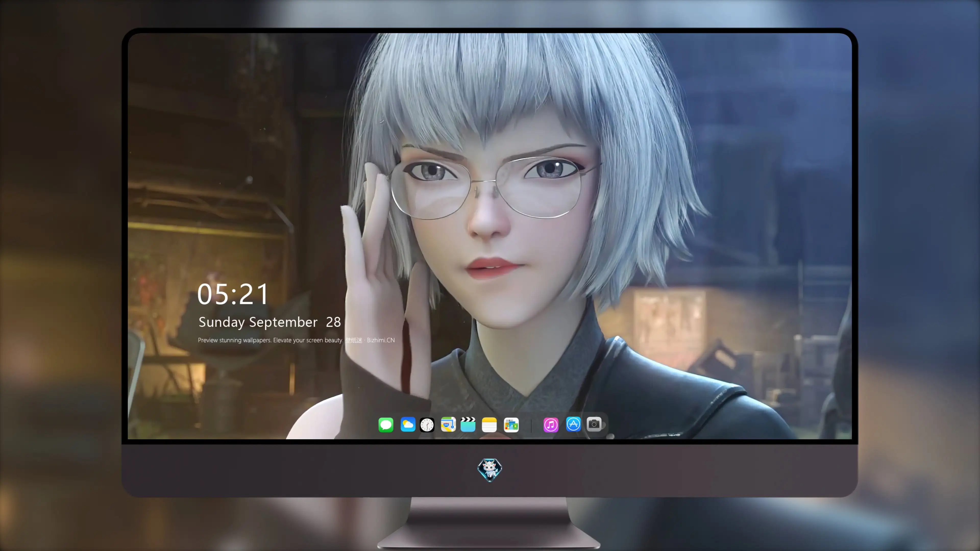Click the 05:21 clock display
Viewport: 980px width, 551px height.
click(x=233, y=294)
